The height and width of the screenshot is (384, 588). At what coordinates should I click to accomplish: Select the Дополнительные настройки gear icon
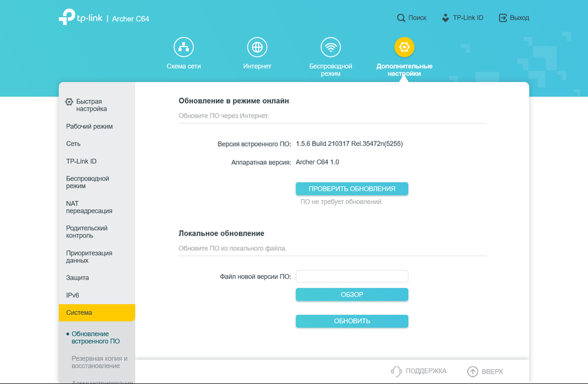tap(404, 47)
